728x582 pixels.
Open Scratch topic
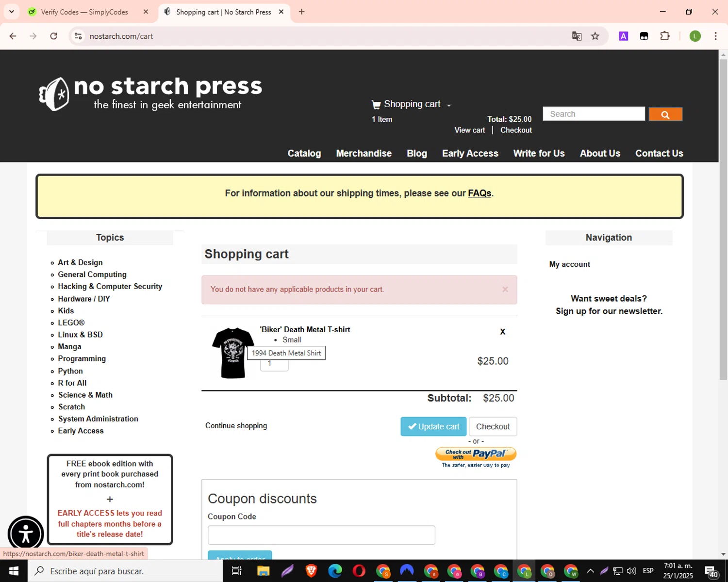coord(72,407)
